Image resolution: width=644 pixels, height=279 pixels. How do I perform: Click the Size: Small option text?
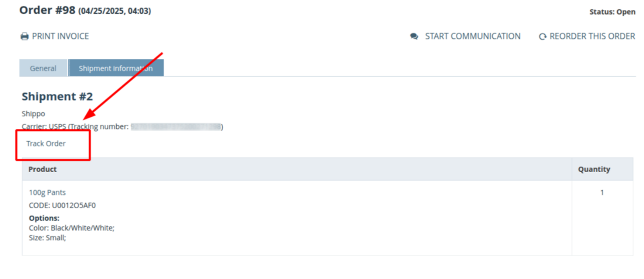tap(48, 237)
